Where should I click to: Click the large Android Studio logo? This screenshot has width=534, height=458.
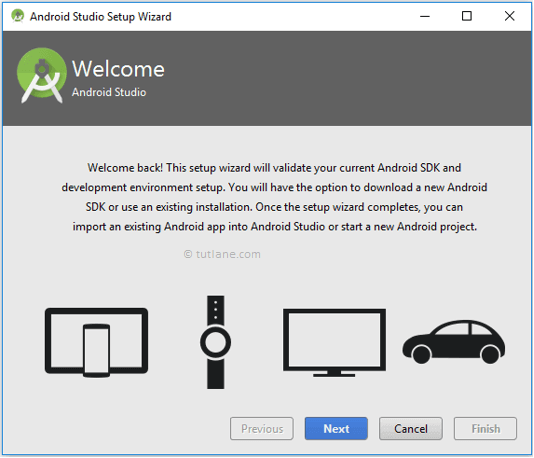pos(42,75)
